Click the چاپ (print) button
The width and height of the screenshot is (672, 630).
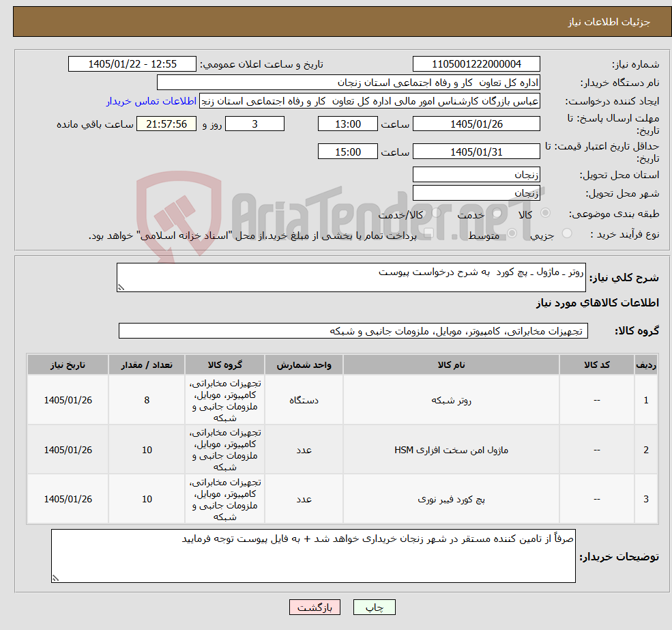(x=374, y=607)
